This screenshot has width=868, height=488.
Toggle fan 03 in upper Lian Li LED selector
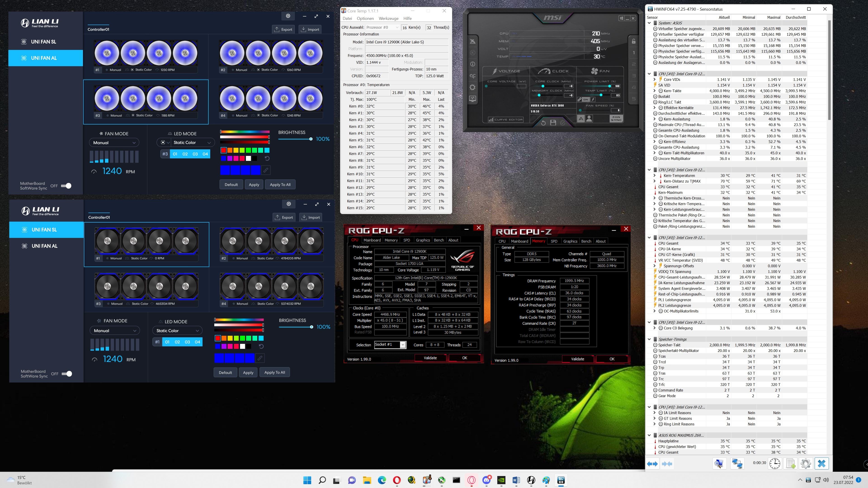pyautogui.click(x=195, y=154)
